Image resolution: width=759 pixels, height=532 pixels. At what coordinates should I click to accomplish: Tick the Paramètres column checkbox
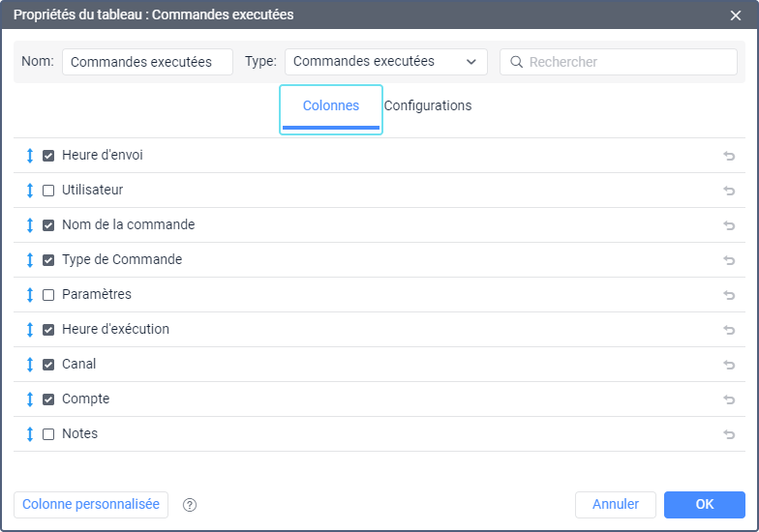point(48,295)
